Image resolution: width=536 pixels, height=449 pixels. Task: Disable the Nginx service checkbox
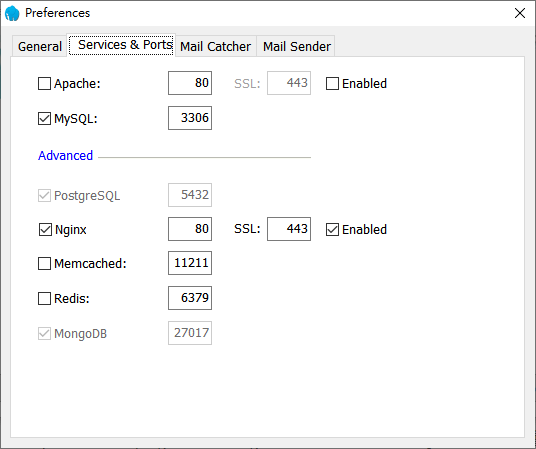(45, 229)
